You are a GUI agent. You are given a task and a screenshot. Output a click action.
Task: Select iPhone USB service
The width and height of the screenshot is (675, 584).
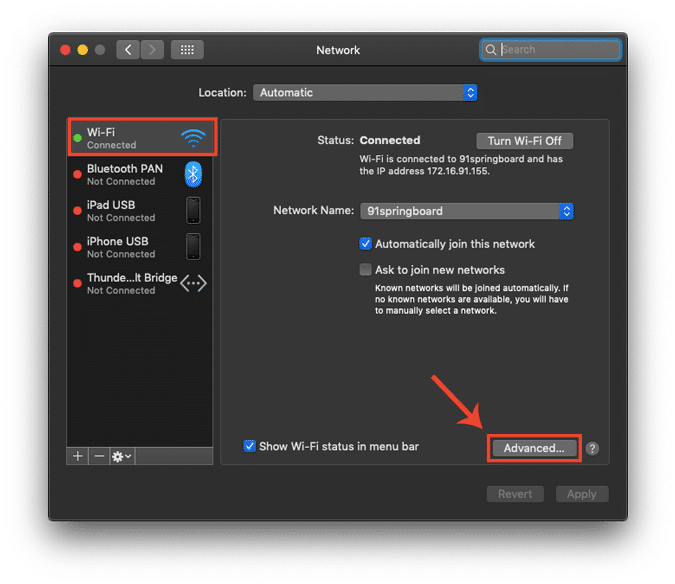[140, 247]
